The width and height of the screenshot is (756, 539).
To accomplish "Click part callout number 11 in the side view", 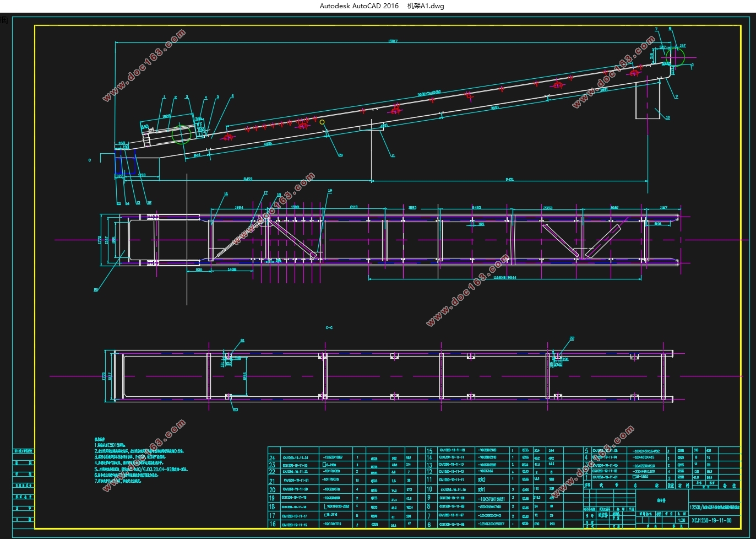I will click(x=393, y=156).
